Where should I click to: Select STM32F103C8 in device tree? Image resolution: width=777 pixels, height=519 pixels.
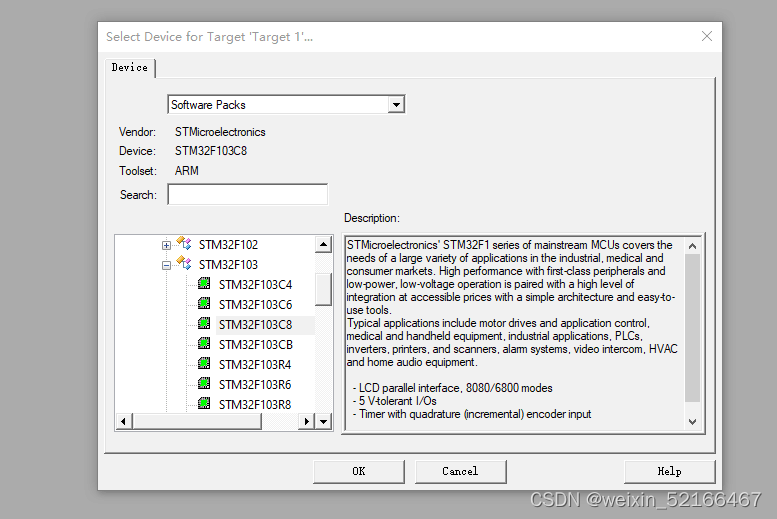pyautogui.click(x=255, y=325)
